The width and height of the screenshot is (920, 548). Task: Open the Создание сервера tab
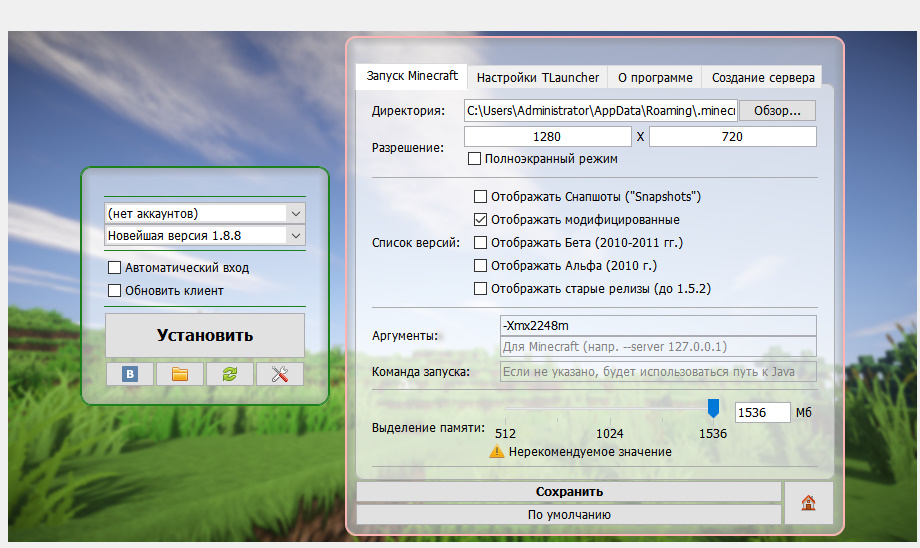point(763,77)
